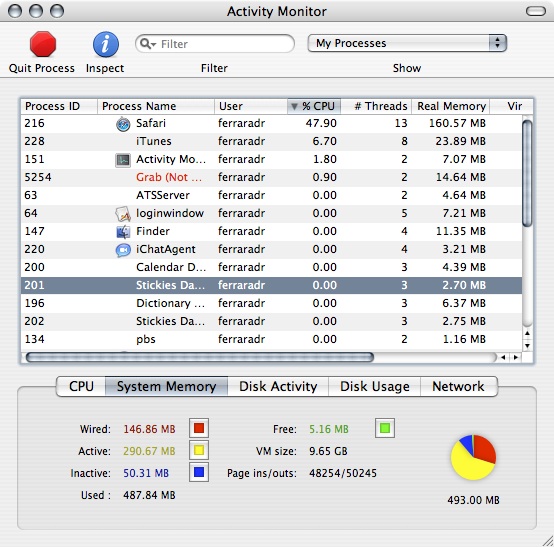Screen dimensions: 554x547
Task: Click the 160.57 MB memory value
Action: pos(457,123)
